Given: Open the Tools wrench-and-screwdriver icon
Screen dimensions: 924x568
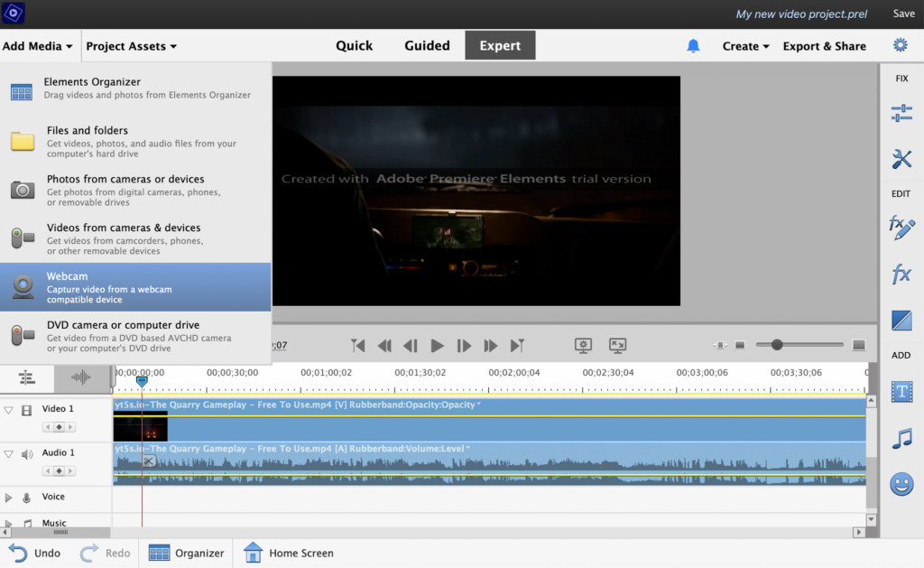Looking at the screenshot, I should 901,160.
